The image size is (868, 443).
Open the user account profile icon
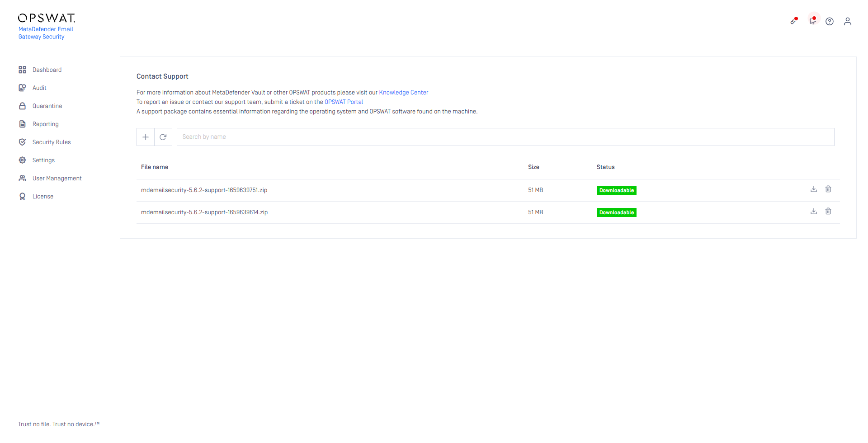tap(848, 21)
